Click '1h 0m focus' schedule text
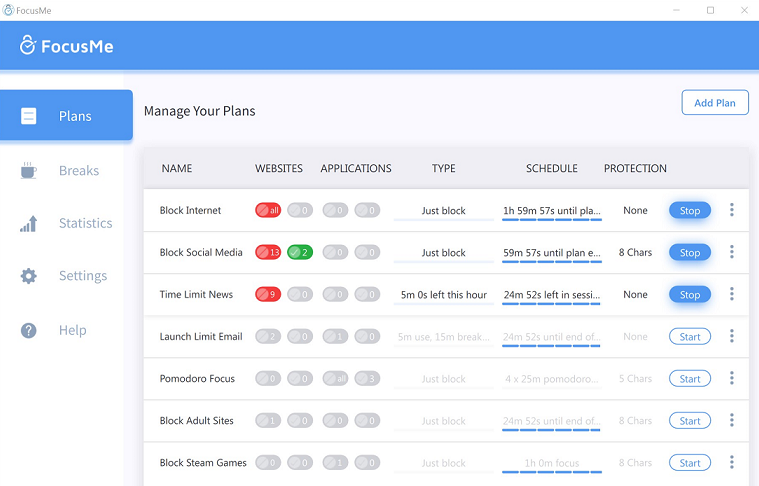759x486 pixels. [552, 463]
